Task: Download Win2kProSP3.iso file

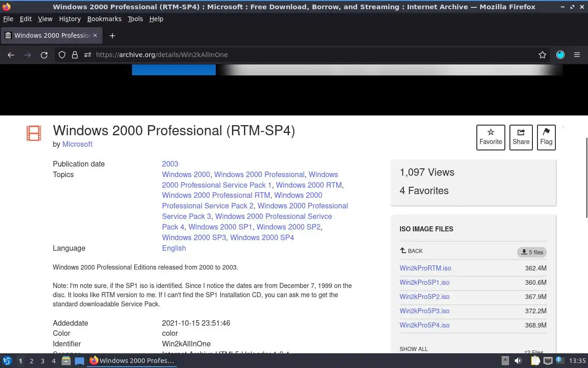Action: (424, 311)
